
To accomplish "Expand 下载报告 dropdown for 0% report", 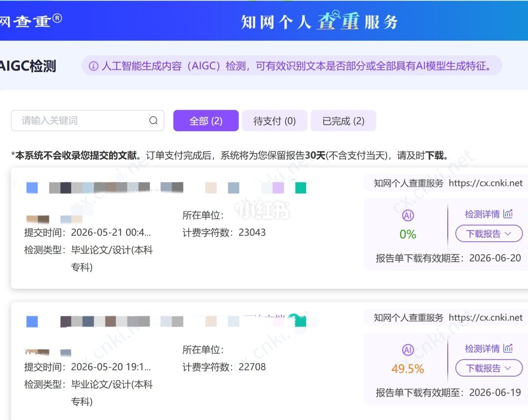I will click(x=489, y=234).
